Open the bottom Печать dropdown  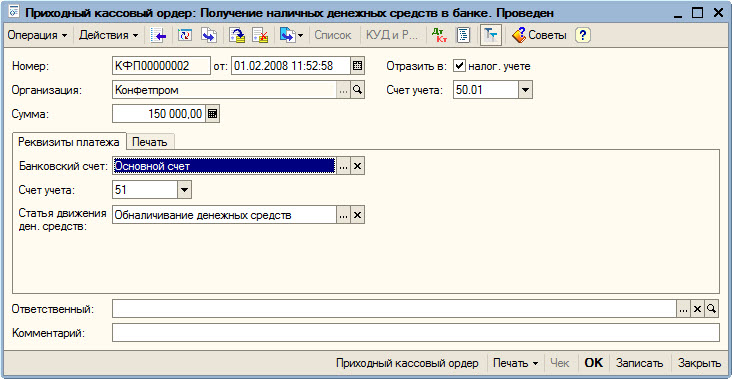515,363
